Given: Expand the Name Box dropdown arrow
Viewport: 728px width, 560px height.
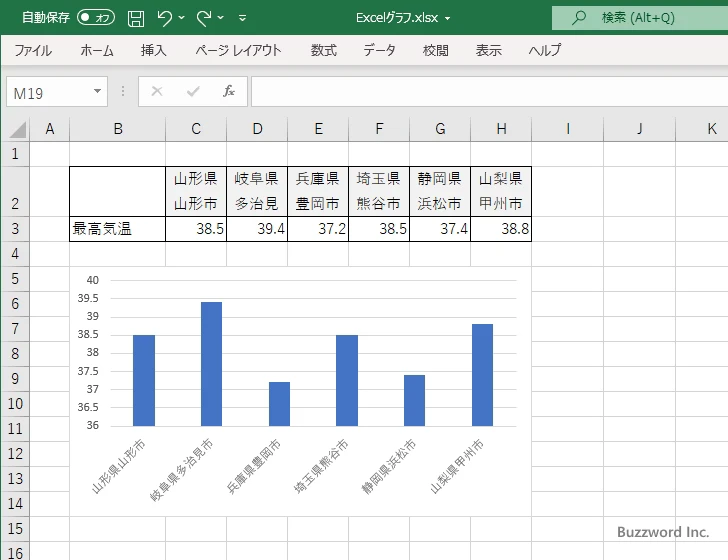Looking at the screenshot, I should click(x=98, y=91).
